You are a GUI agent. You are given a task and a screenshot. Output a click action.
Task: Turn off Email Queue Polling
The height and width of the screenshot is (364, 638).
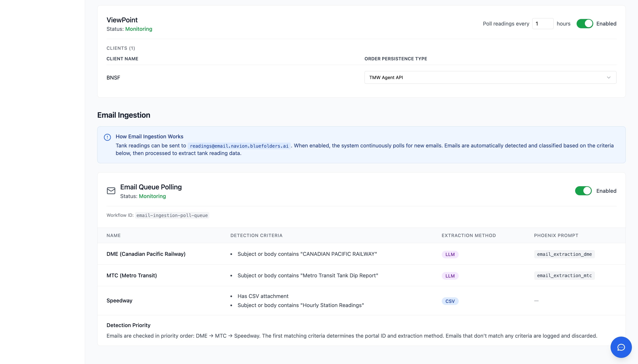tap(583, 190)
